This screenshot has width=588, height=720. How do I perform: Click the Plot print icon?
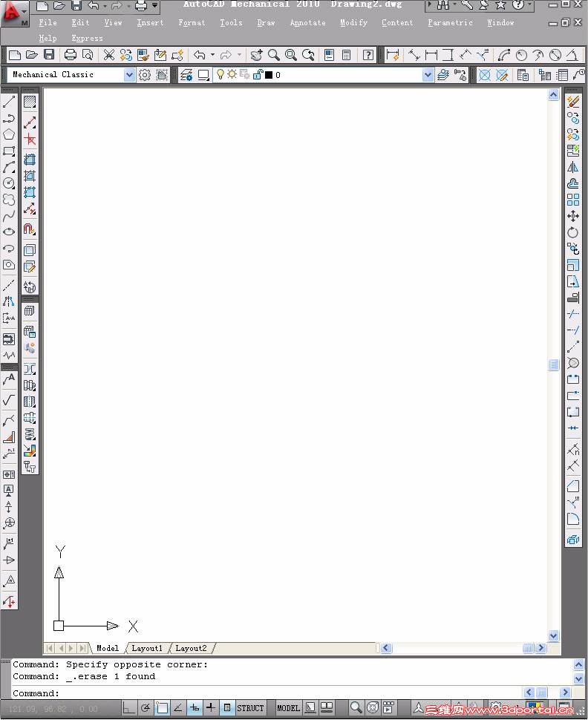pos(71,55)
